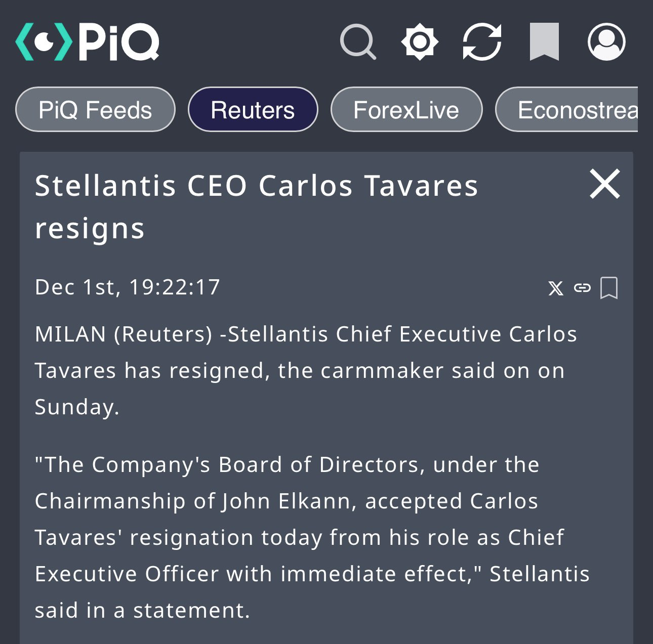Bookmark the Stellantis article
Image resolution: width=653 pixels, height=644 pixels.
coord(609,288)
